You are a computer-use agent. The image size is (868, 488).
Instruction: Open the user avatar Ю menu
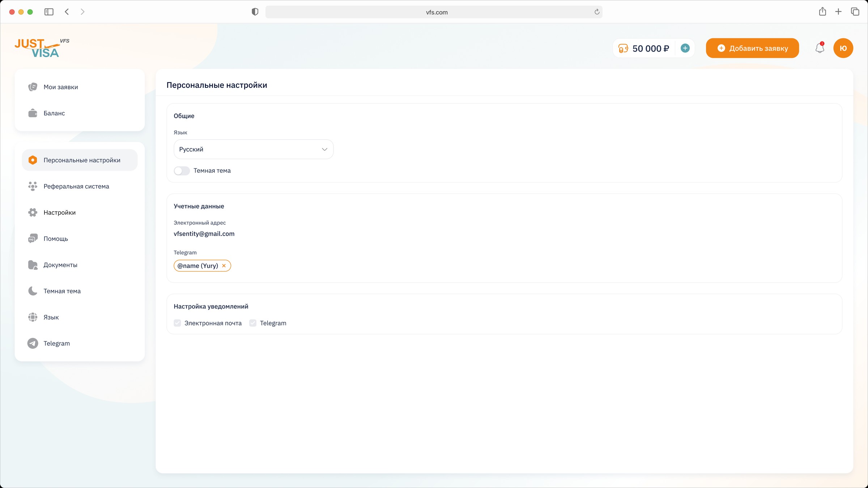pyautogui.click(x=843, y=48)
